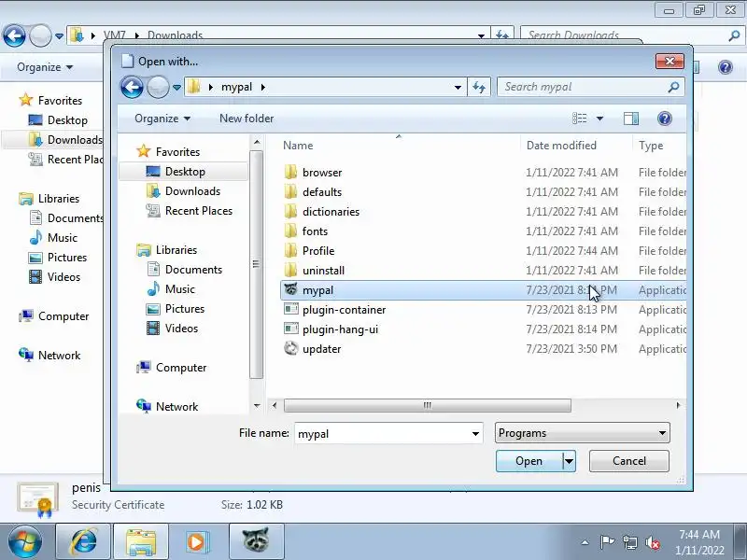Click the horizontal scrollbar thumb in file list
Image resolution: width=747 pixels, height=560 pixels.
[428, 406]
